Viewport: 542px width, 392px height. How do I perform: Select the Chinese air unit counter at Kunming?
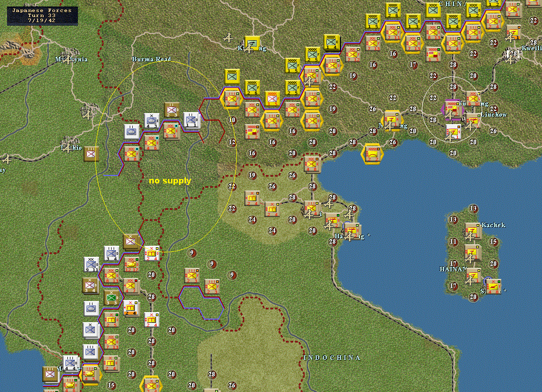pos(252,44)
